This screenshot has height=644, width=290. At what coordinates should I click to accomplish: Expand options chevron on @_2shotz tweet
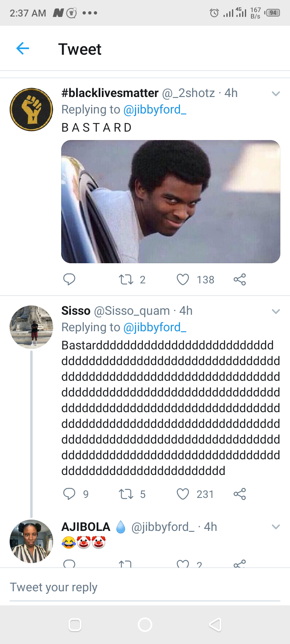[276, 94]
